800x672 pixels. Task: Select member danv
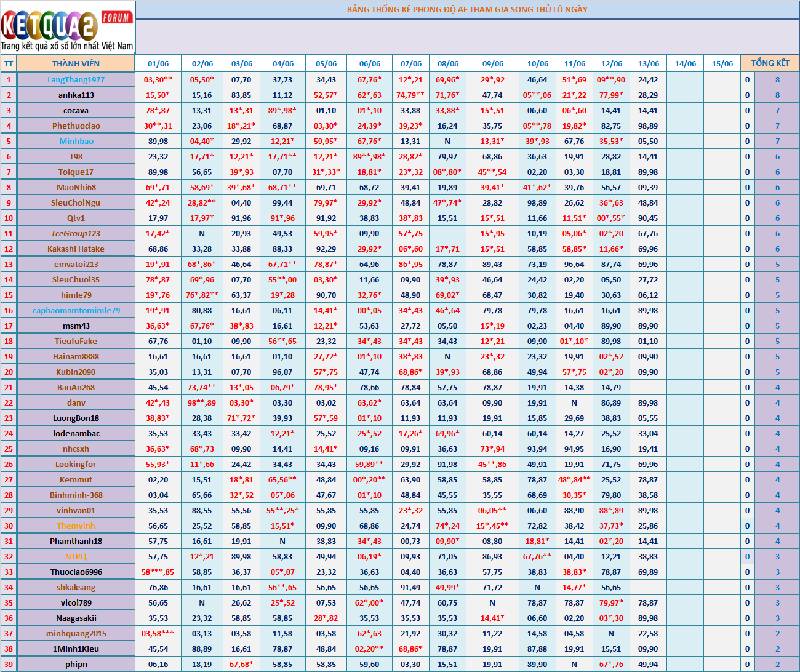click(76, 402)
